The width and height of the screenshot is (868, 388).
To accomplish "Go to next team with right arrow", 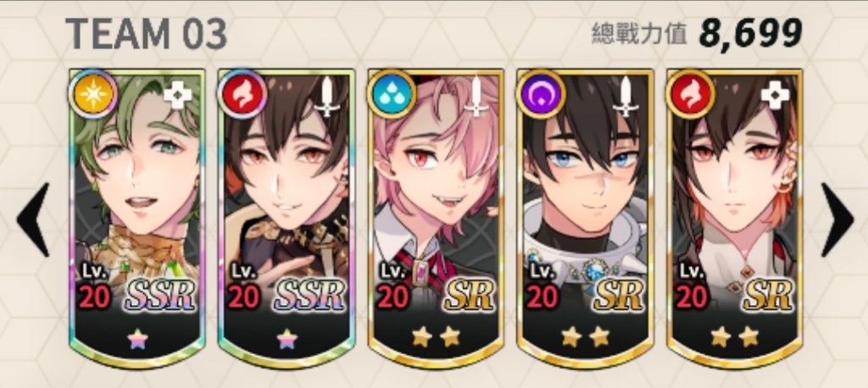I will [x=837, y=219].
